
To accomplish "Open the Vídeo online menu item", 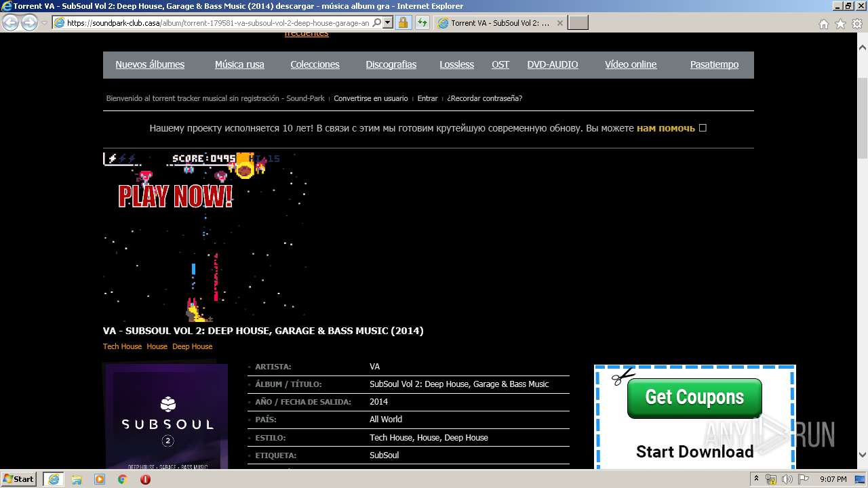I will click(631, 64).
